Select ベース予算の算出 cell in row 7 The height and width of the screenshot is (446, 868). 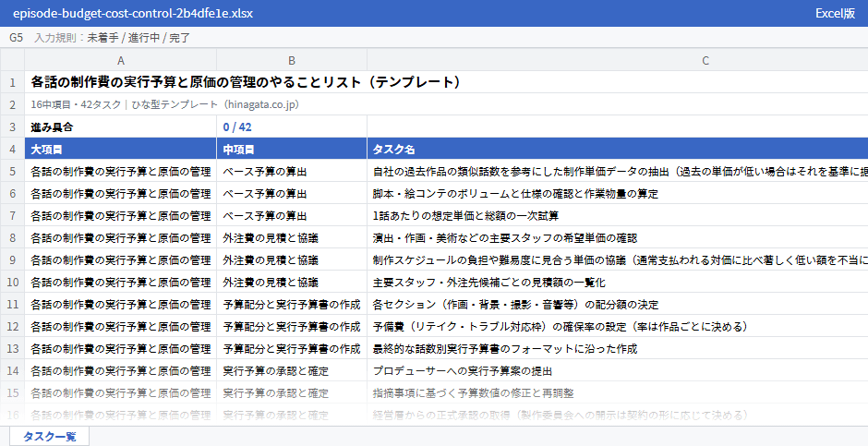(292, 215)
